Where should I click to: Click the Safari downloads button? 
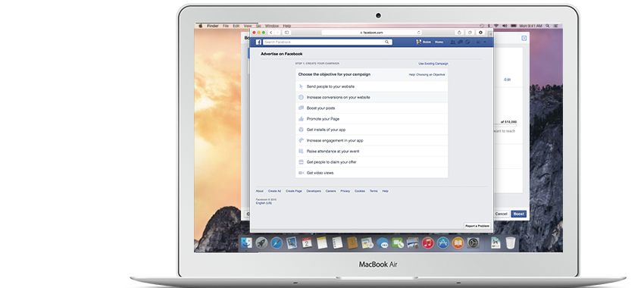click(x=480, y=33)
